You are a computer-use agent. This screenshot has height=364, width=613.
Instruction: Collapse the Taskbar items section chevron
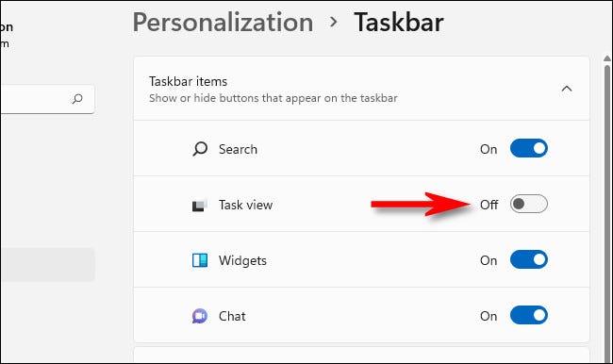[x=567, y=89]
